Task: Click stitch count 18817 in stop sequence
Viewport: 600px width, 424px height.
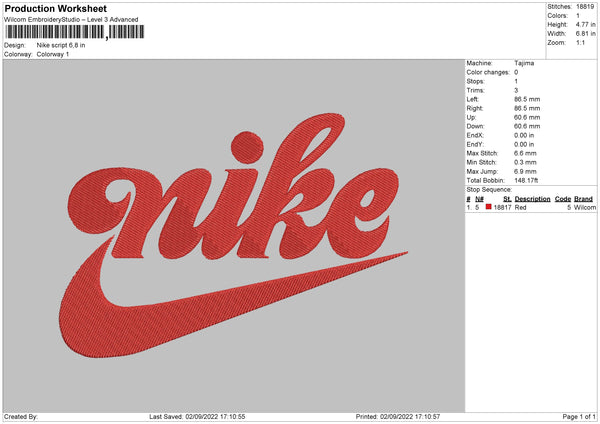Action: pyautogui.click(x=502, y=207)
